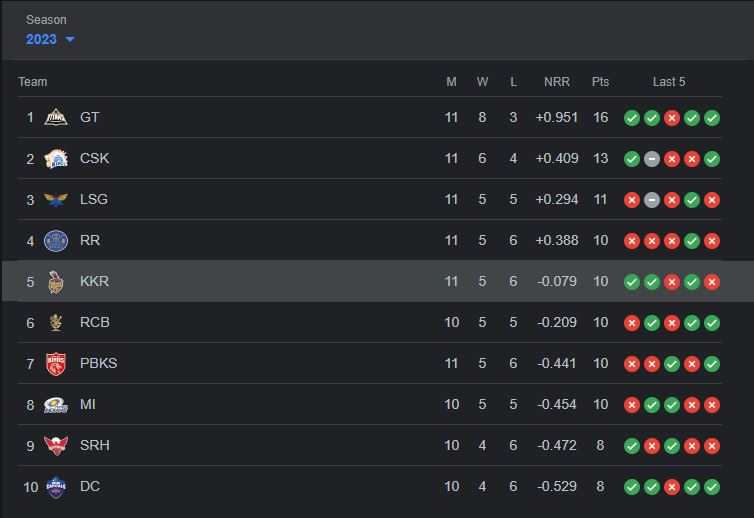This screenshot has height=518, width=754.
Task: Click the Gujarat Titans team logo
Action: click(x=56, y=117)
